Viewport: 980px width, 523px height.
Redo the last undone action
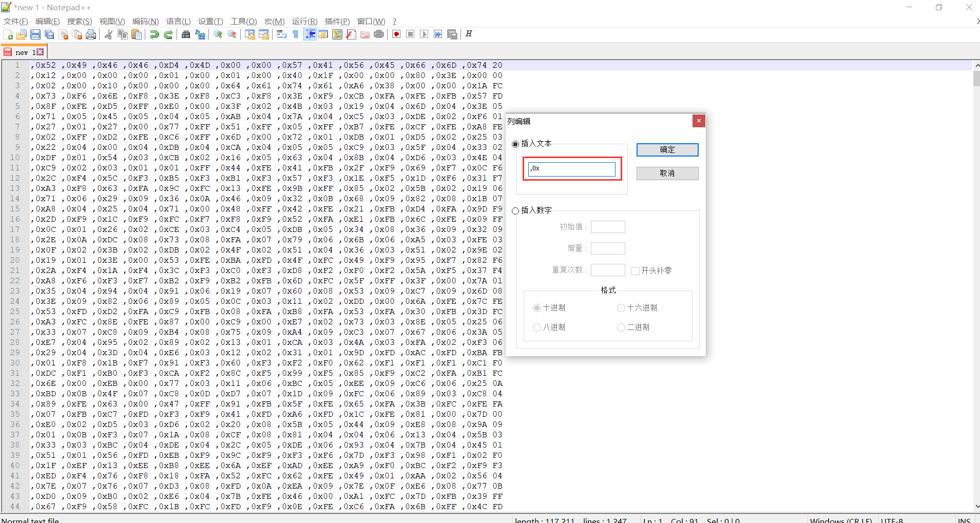(168, 34)
